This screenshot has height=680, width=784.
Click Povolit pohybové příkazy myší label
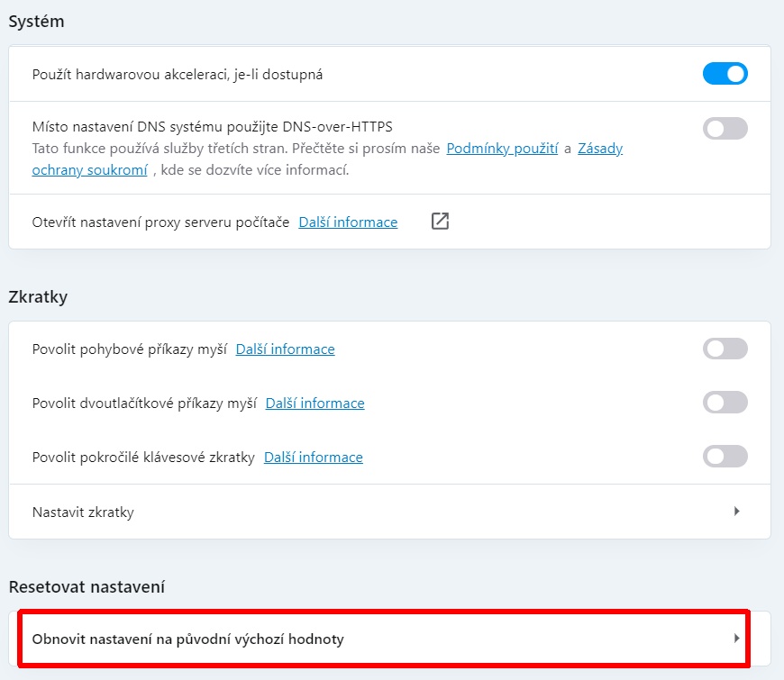coord(129,349)
